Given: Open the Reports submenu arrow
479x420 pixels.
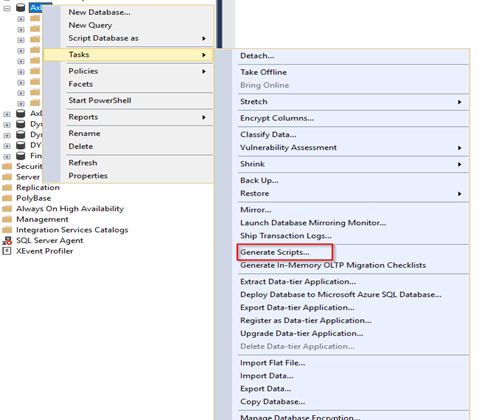Looking at the screenshot, I should (204, 117).
